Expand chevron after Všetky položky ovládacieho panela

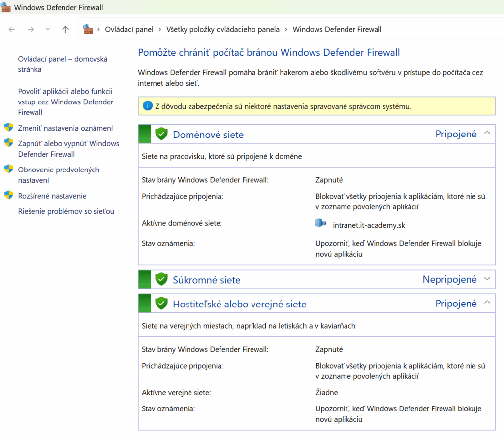[286, 29]
